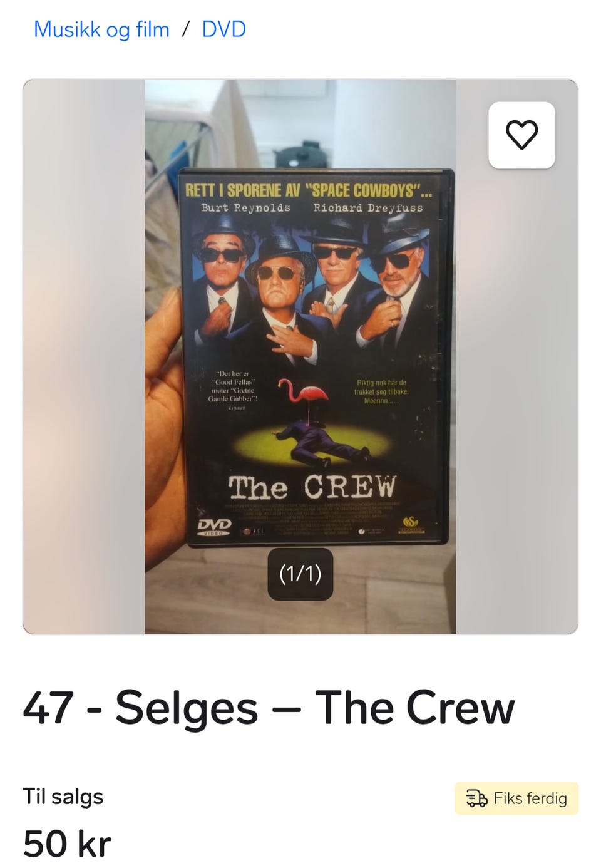Open the Musikk og film breadcrumb
601x868 pixels.
(101, 29)
